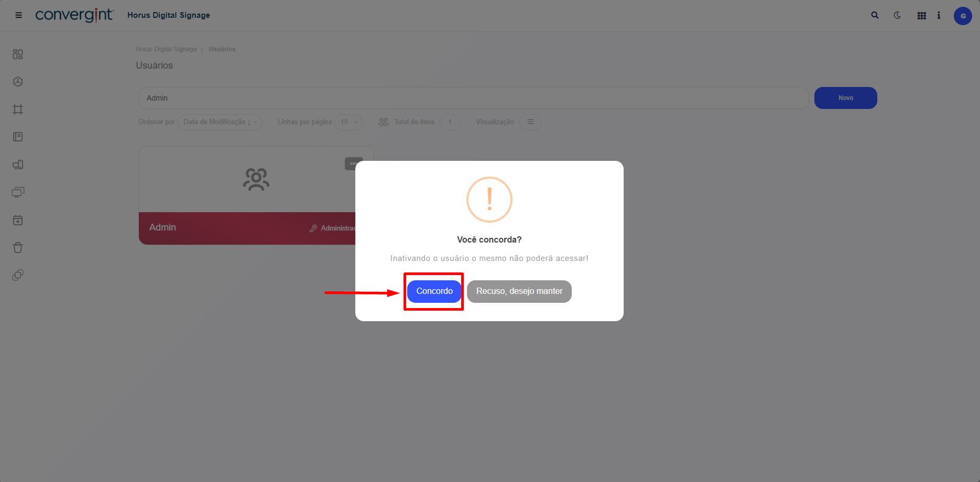Viewport: 980px width, 482px height.
Task: Go to Horus Digital Signage breadcrumb
Action: (x=166, y=49)
